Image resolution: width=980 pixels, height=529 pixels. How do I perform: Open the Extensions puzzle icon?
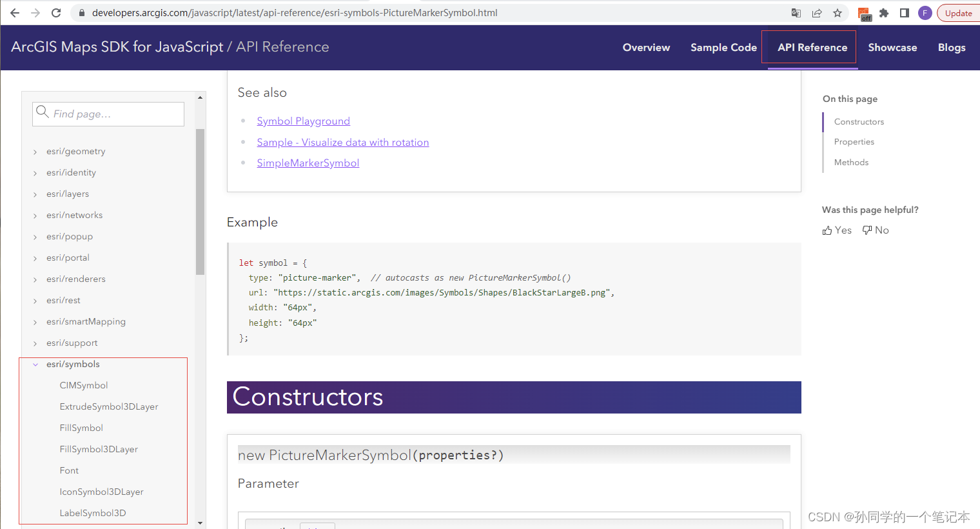click(x=884, y=13)
